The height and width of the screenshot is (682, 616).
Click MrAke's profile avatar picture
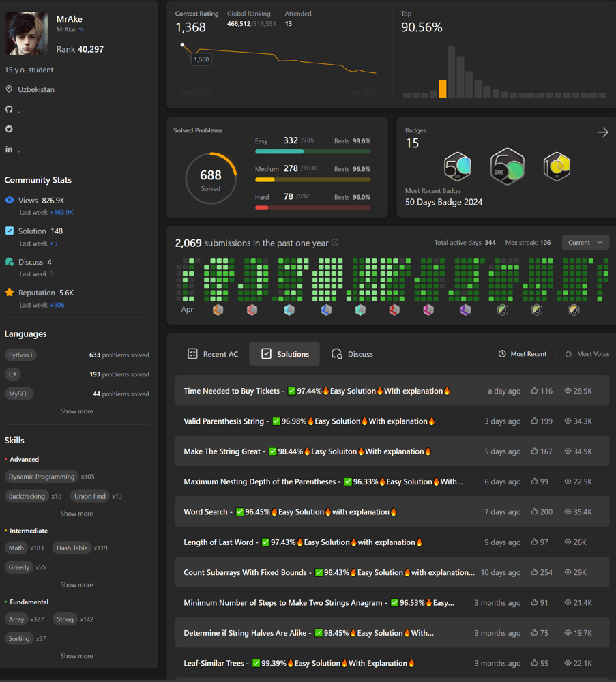27,33
